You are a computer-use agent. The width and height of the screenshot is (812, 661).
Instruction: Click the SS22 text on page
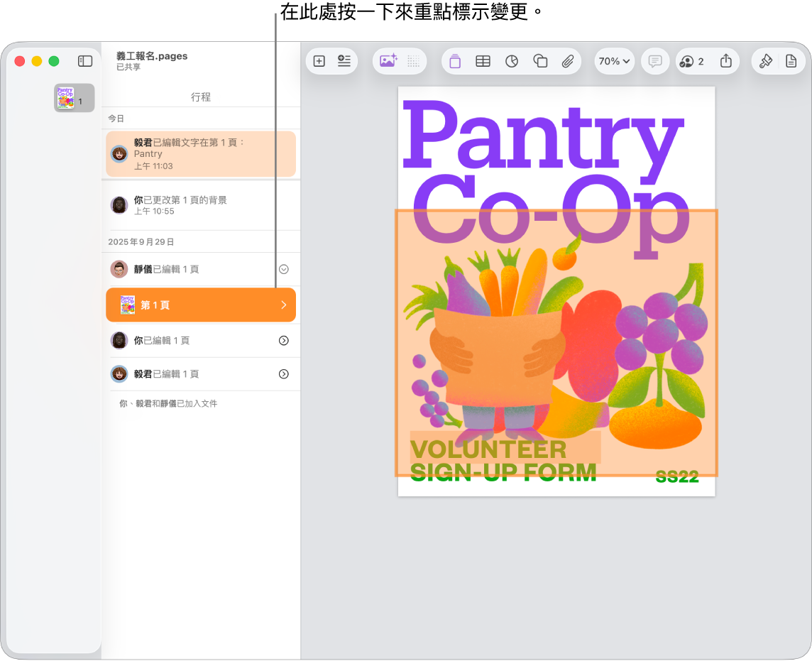677,476
